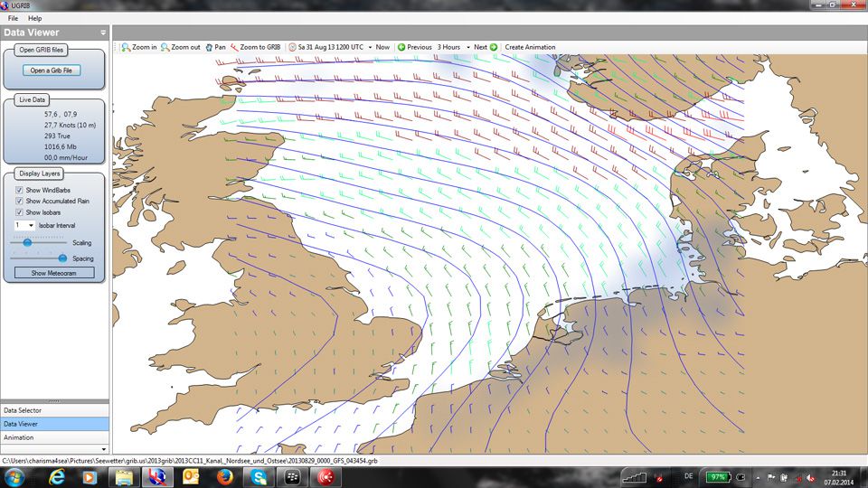Open the File menu
868x488 pixels.
tap(13, 18)
